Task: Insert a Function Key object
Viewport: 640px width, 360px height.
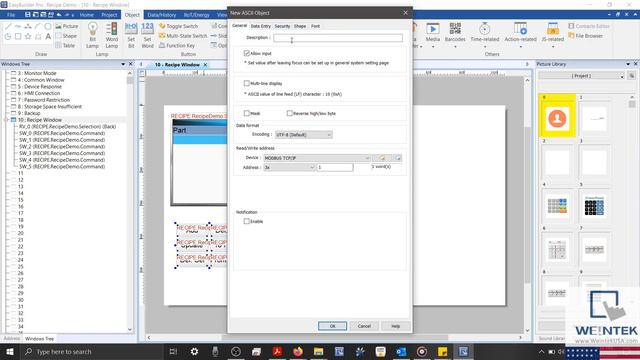Action: pyautogui.click(x=177, y=46)
